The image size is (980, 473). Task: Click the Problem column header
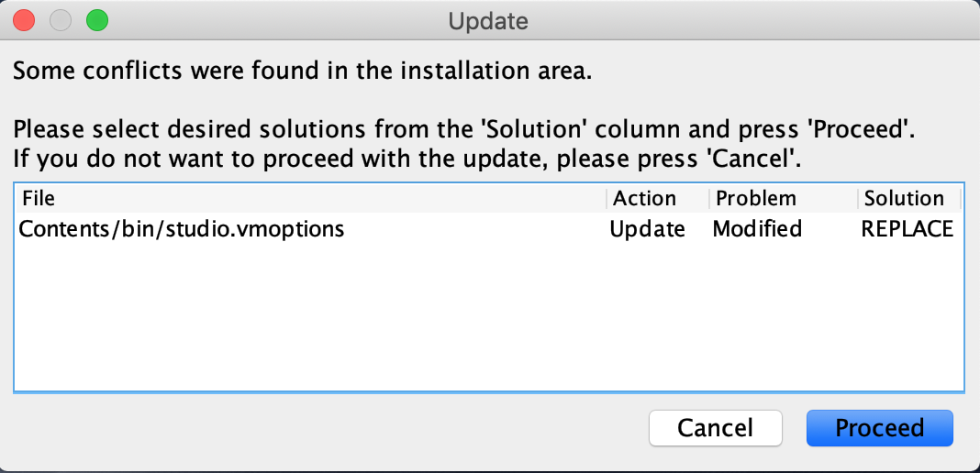click(x=756, y=199)
